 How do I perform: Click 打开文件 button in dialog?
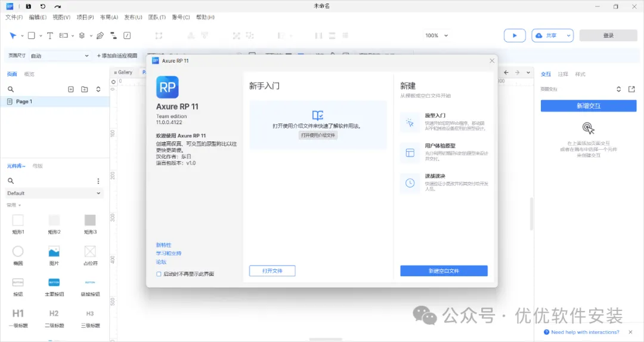[x=273, y=271]
